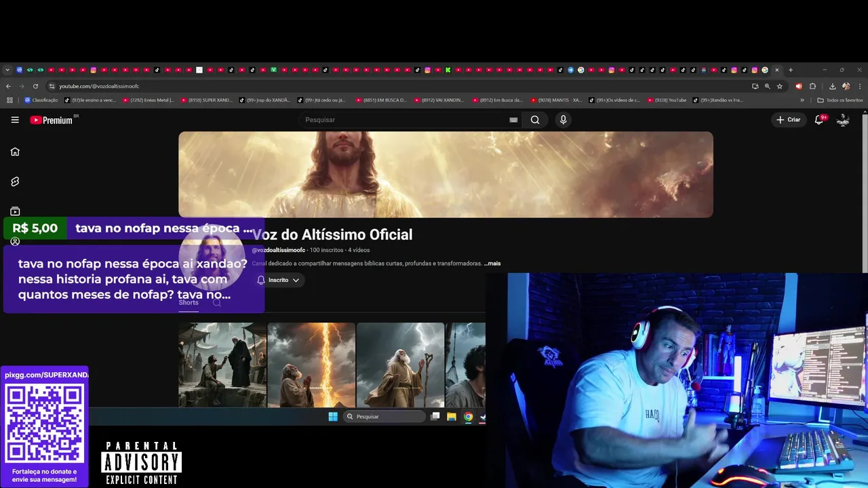This screenshot has height=488, width=868.
Task: Open Chrome downloads icon
Action: pos(832,86)
